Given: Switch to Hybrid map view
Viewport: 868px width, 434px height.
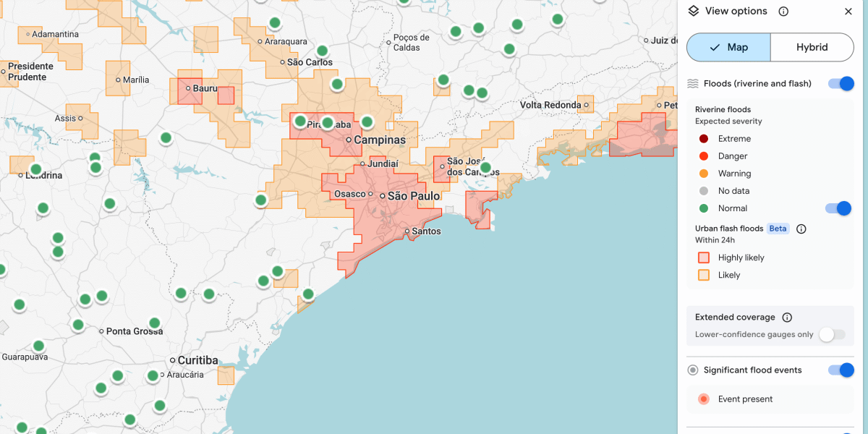Looking at the screenshot, I should tap(812, 47).
